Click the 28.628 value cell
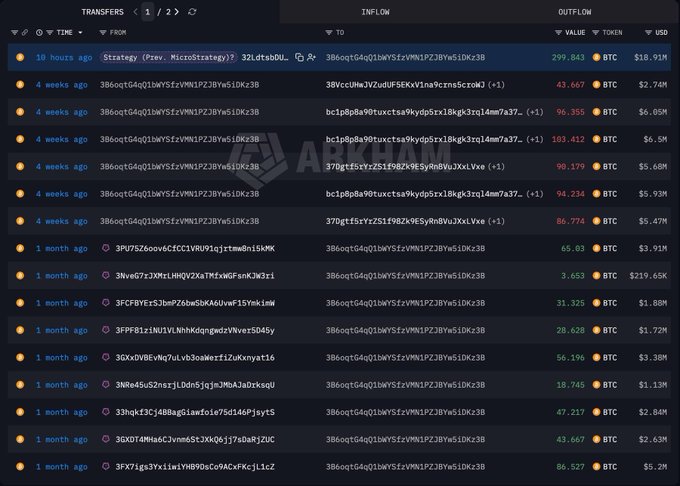 (570, 330)
